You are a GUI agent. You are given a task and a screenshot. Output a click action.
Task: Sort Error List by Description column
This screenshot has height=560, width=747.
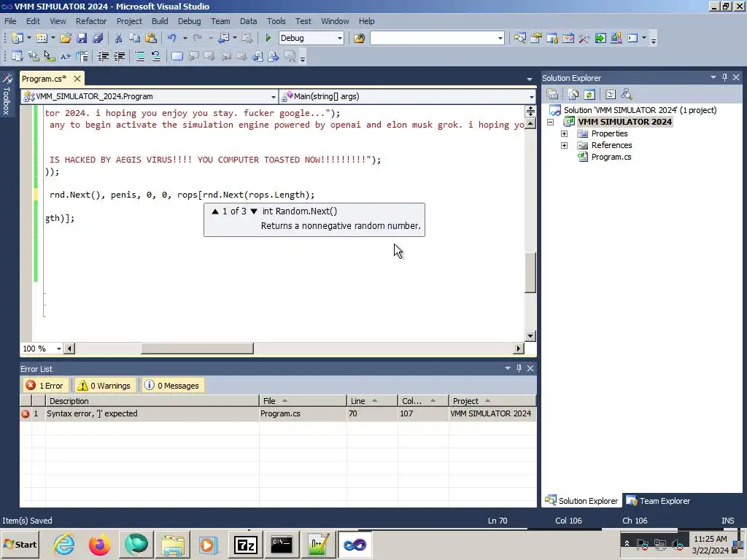tap(152, 401)
